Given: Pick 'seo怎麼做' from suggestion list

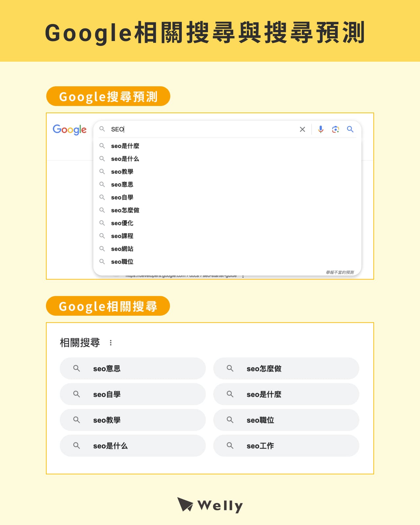Looking at the screenshot, I should (227, 210).
